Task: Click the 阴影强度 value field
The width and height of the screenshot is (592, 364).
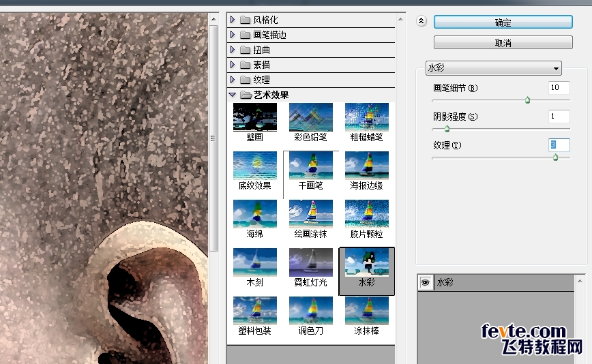Action: click(559, 116)
